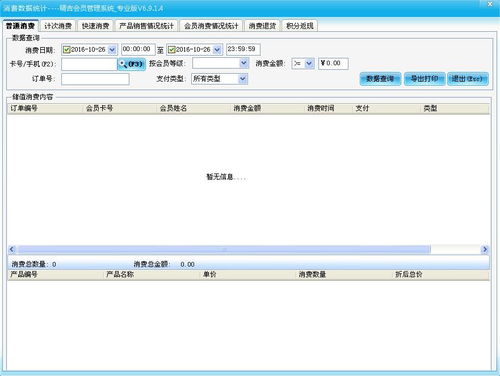Click the card search (F3) magnifier button

131,64
